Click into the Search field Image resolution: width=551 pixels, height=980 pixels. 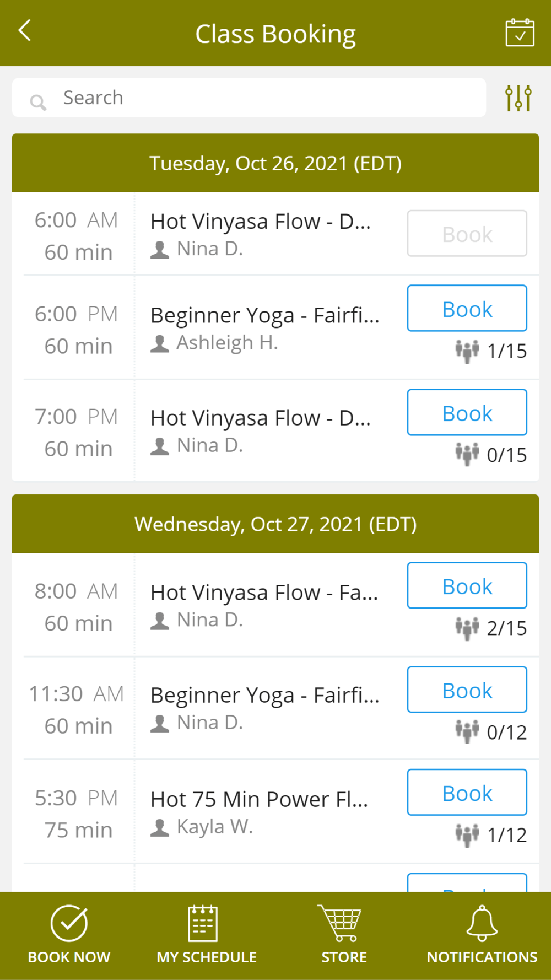click(x=249, y=98)
